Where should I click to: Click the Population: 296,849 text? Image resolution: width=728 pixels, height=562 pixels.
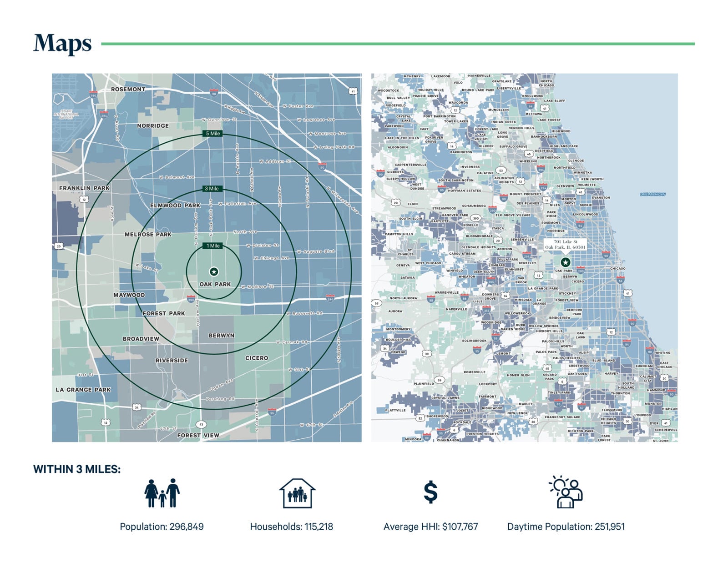(162, 527)
